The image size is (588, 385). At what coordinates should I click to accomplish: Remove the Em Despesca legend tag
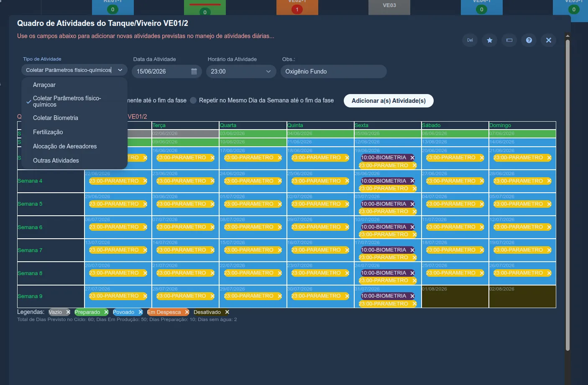pyautogui.click(x=187, y=312)
